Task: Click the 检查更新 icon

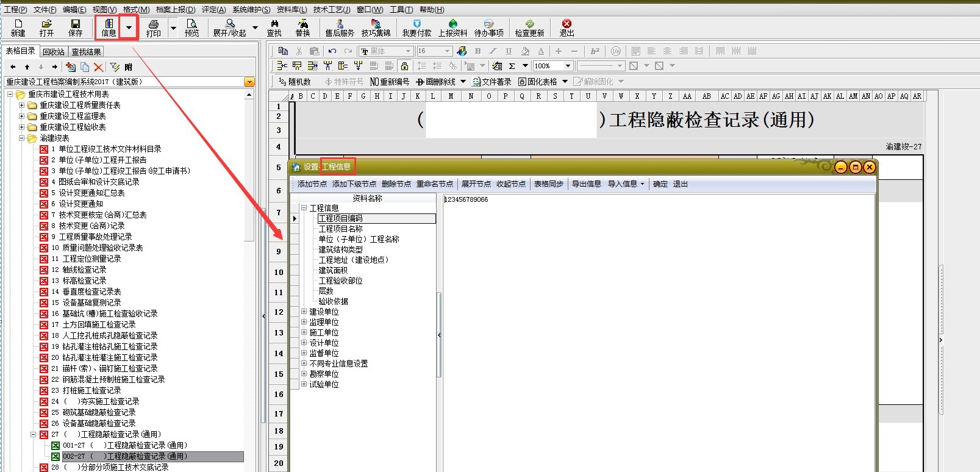Action: 529,27
